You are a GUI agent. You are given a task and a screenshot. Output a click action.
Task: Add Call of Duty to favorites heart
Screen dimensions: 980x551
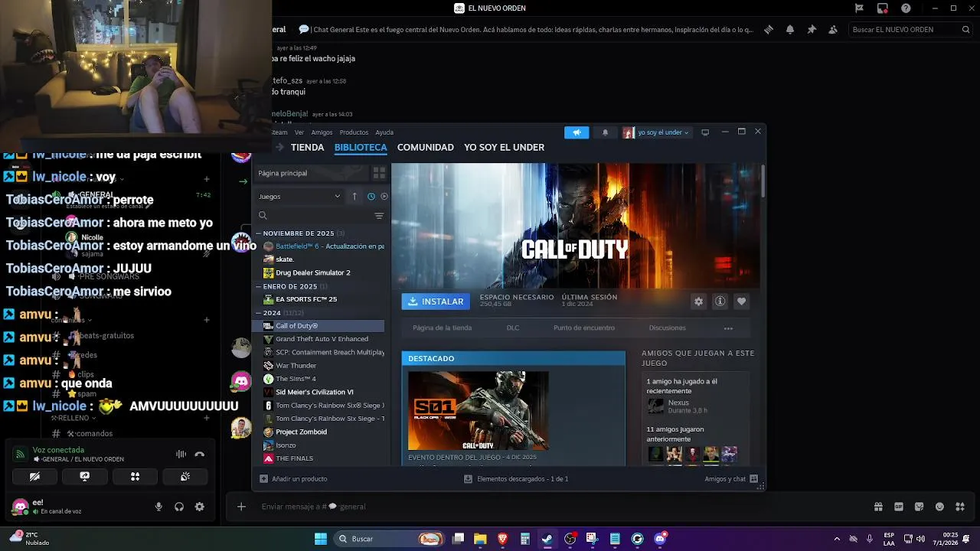pyautogui.click(x=741, y=302)
